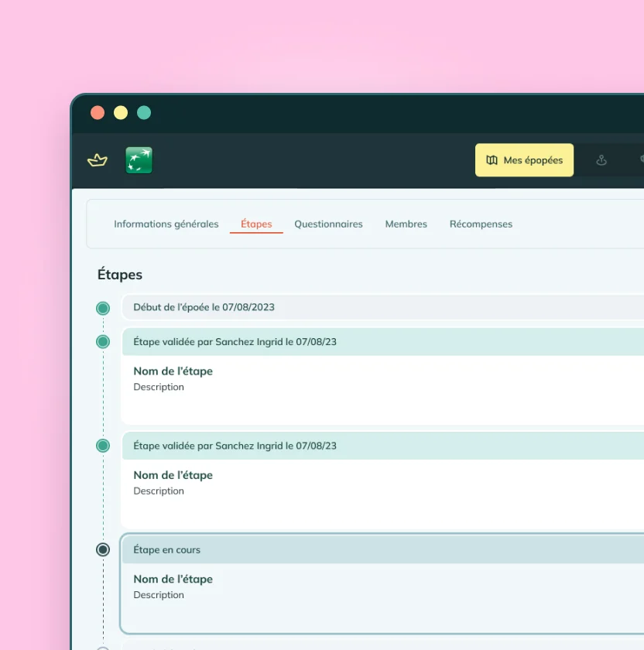
Task: Select the Étapes tab
Action: [256, 224]
